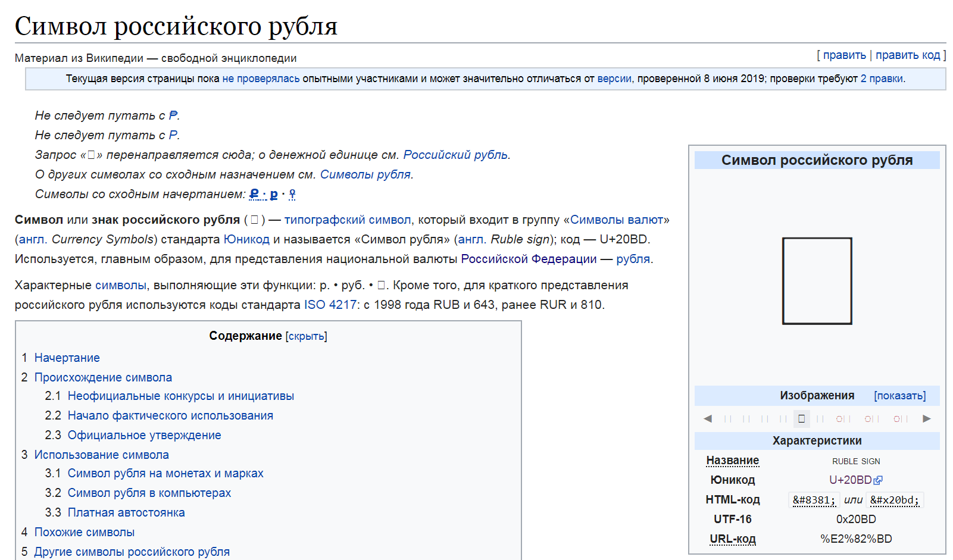
Task: Go to 3.2 Символ рубля в компьютерах
Action: coord(149,493)
